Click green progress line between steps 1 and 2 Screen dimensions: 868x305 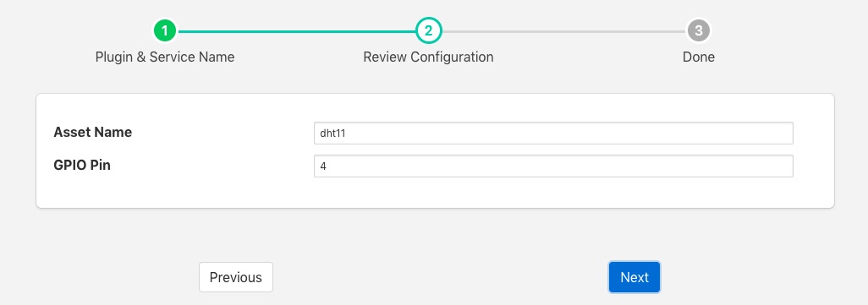click(x=297, y=31)
